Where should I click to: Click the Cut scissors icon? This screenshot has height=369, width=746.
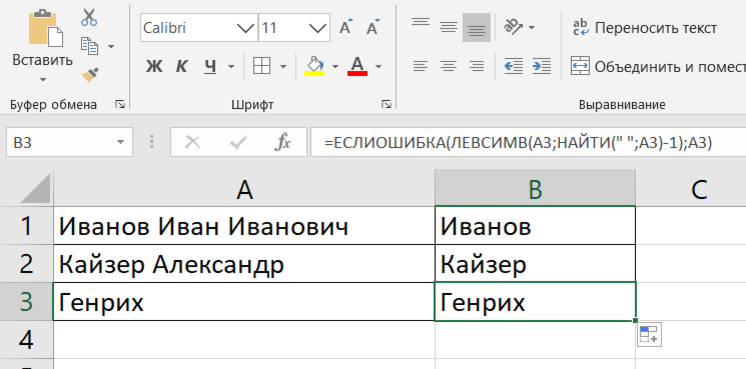(x=89, y=17)
